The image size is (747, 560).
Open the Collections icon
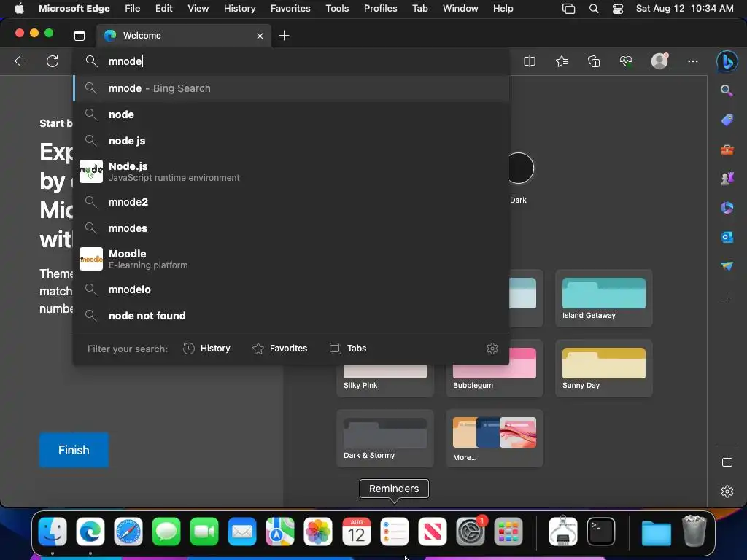click(x=594, y=61)
